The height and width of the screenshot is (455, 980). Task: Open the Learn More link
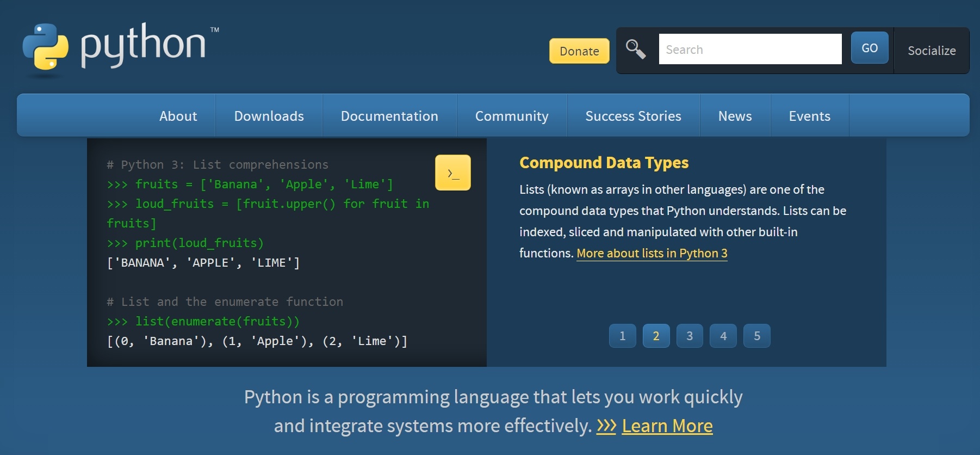(x=667, y=426)
